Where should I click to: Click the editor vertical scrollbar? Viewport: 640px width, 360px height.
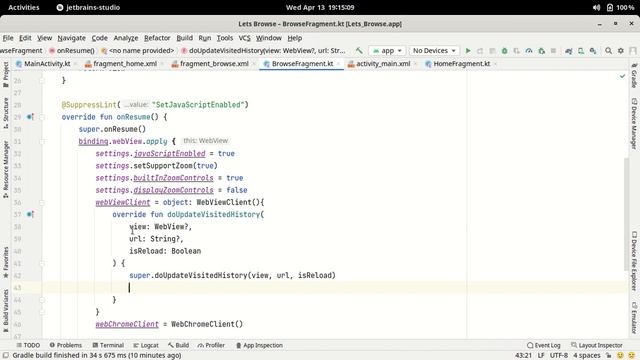point(627,214)
